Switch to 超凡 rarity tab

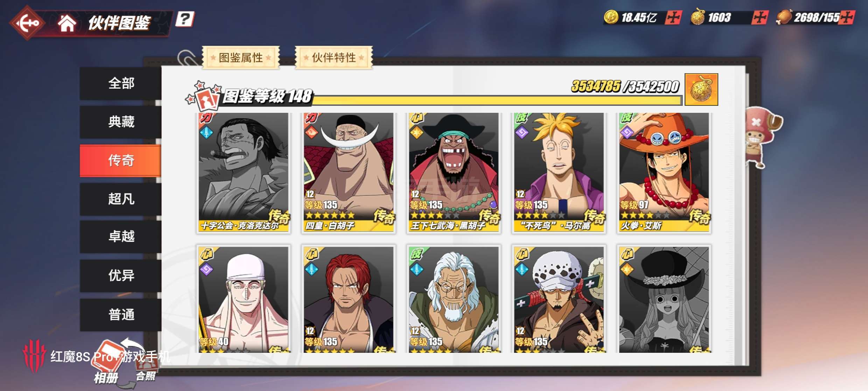point(121,199)
